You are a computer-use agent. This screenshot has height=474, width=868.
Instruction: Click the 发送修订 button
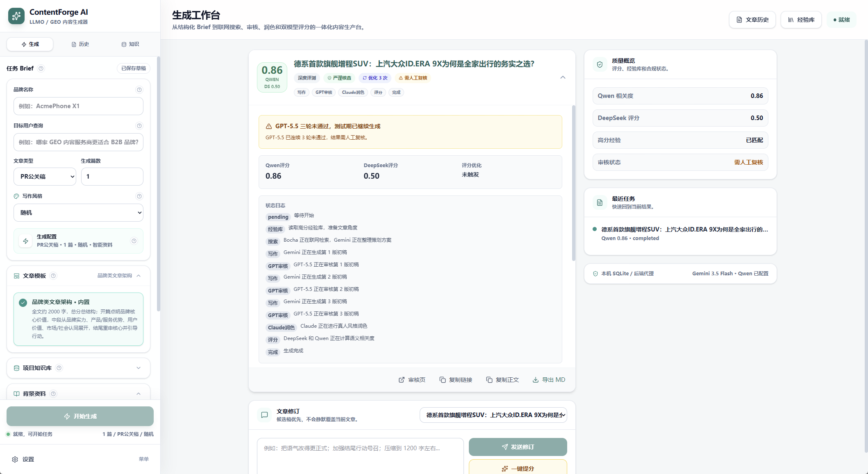(518, 447)
